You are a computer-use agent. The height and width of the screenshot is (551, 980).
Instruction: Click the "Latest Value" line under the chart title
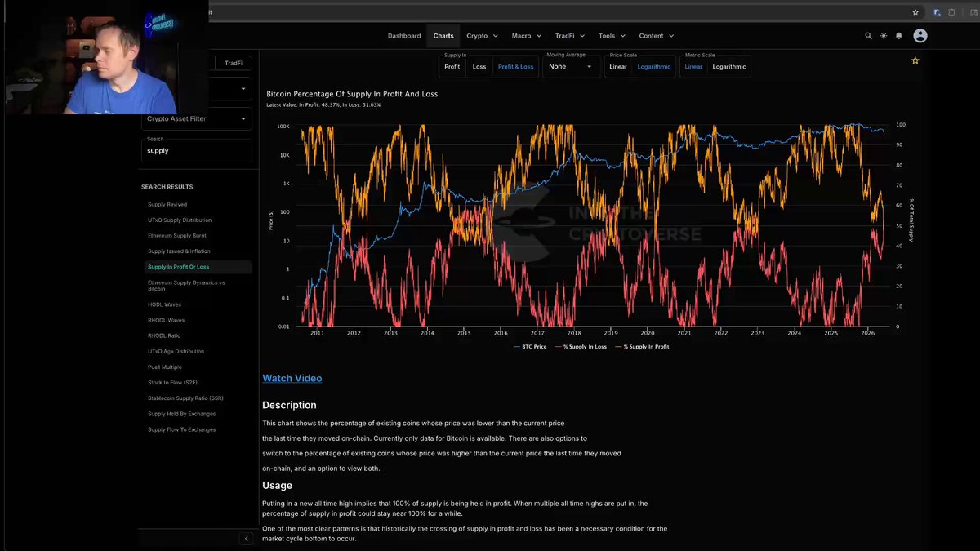coord(323,104)
